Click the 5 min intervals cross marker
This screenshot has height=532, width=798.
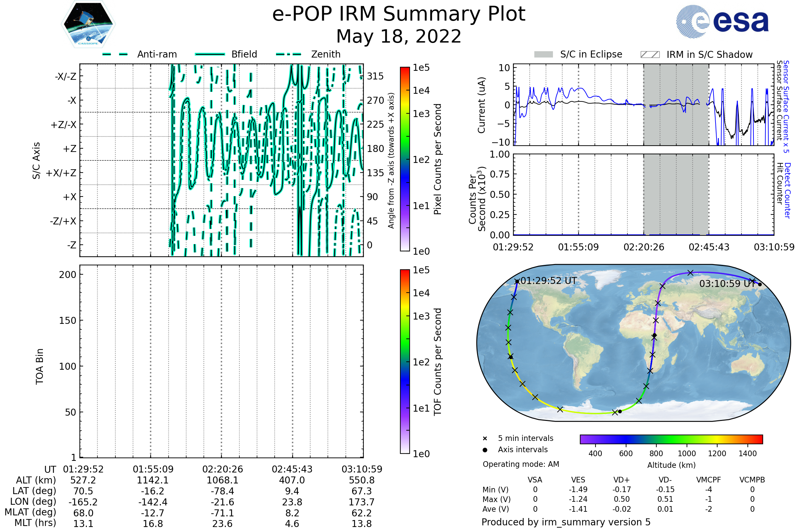coord(485,439)
